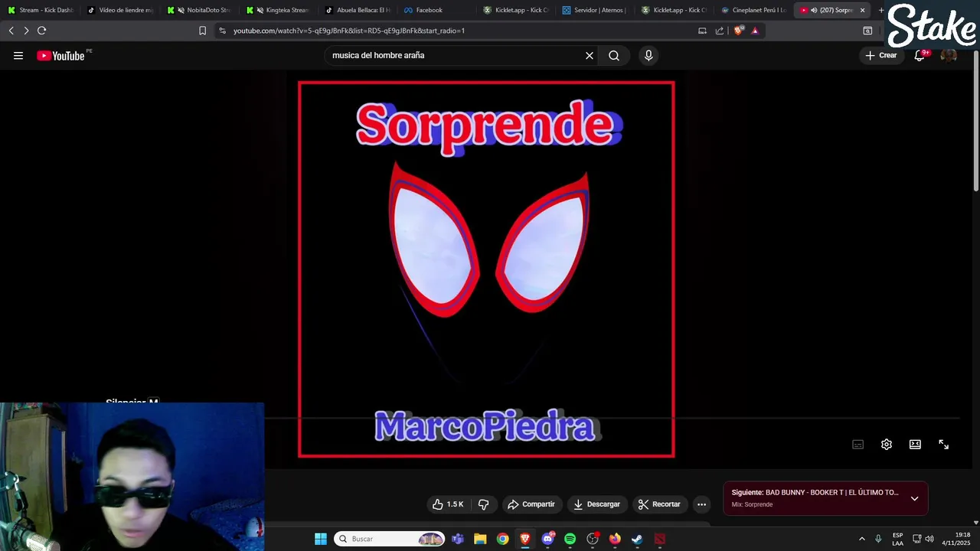
Task: Toggle subtitles on the video player
Action: click(858, 445)
